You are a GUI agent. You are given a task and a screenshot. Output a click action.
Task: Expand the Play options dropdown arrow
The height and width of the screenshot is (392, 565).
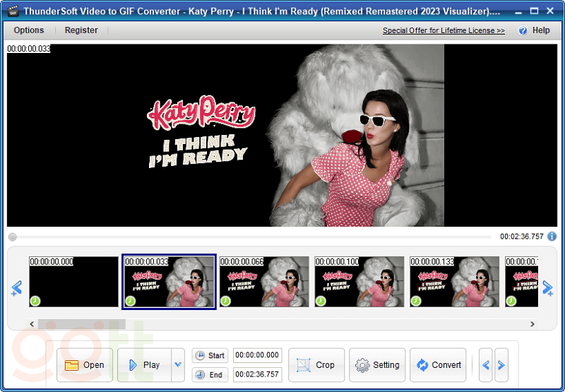tap(178, 365)
